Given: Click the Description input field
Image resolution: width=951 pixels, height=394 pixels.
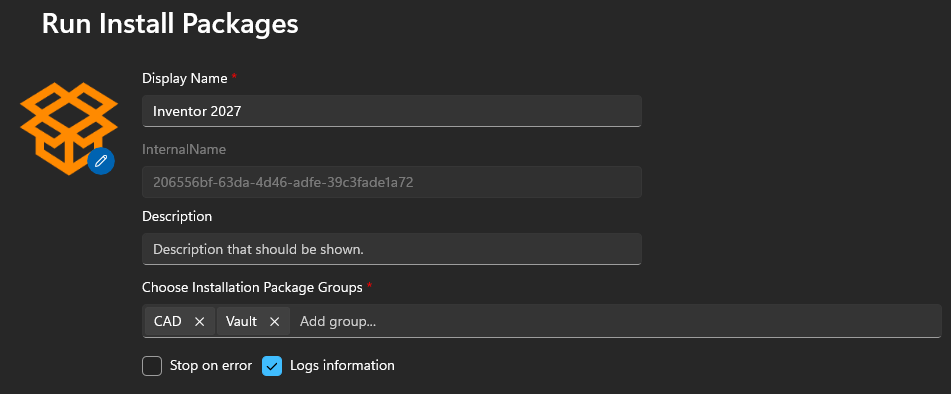Looking at the screenshot, I should point(392,249).
